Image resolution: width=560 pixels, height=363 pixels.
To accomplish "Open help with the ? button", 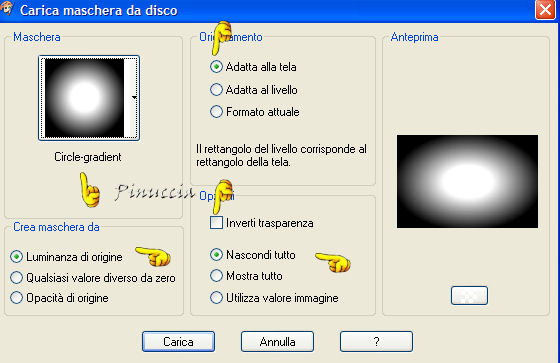I will (376, 342).
